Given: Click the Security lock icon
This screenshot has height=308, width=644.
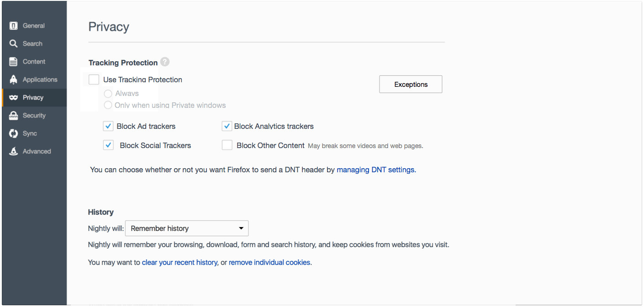Looking at the screenshot, I should 14,116.
